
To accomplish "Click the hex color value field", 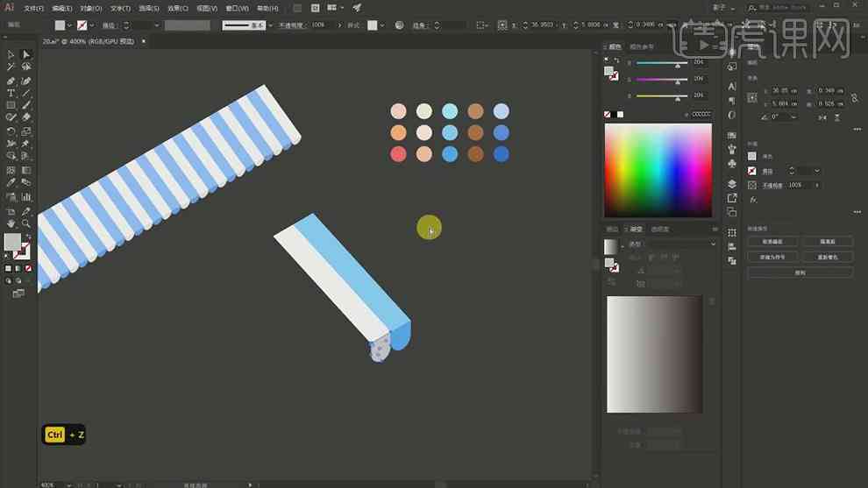I will pyautogui.click(x=701, y=115).
